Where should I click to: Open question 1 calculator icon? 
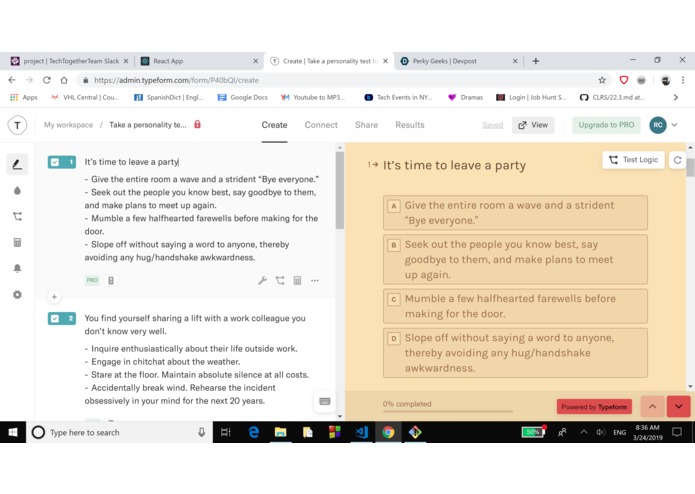tap(297, 280)
